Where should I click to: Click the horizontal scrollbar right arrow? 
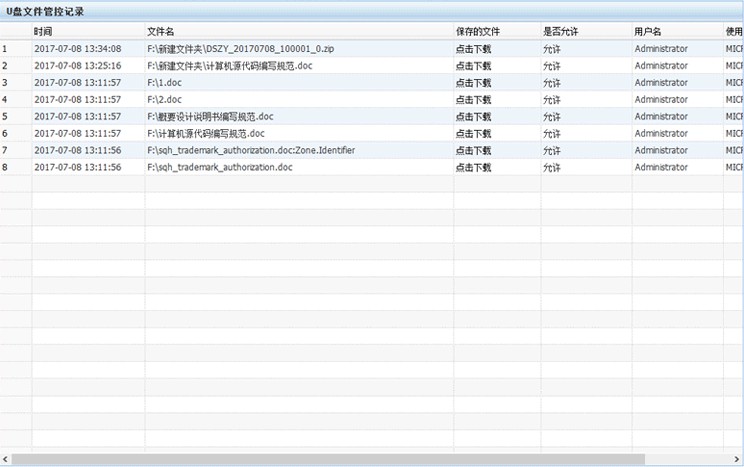point(737,459)
